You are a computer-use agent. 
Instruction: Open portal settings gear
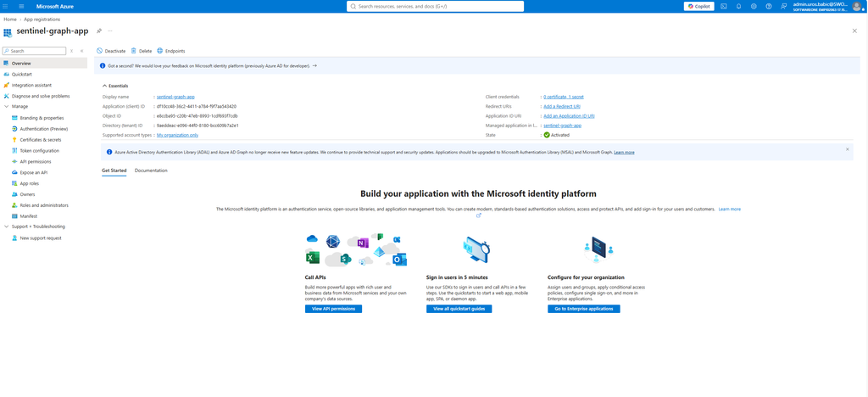(x=754, y=6)
